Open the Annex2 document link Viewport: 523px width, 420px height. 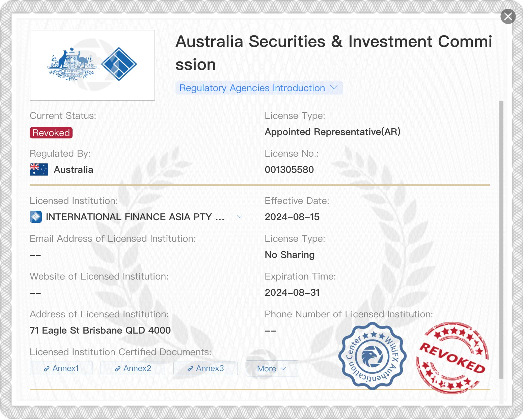click(x=133, y=368)
